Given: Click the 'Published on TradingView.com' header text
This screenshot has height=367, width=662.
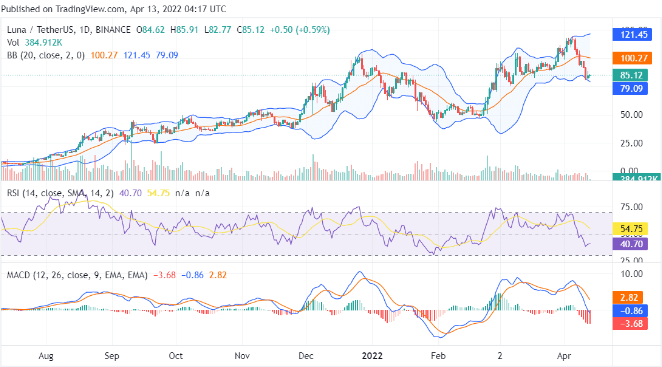Looking at the screenshot, I should click(x=62, y=8).
